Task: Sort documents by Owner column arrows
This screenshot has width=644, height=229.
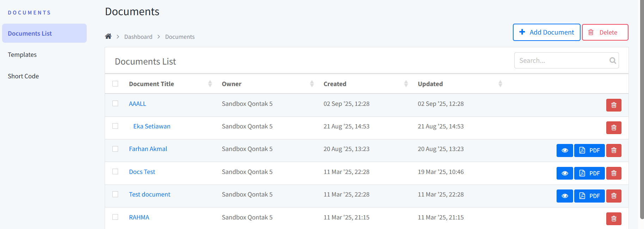Action: (x=312, y=84)
